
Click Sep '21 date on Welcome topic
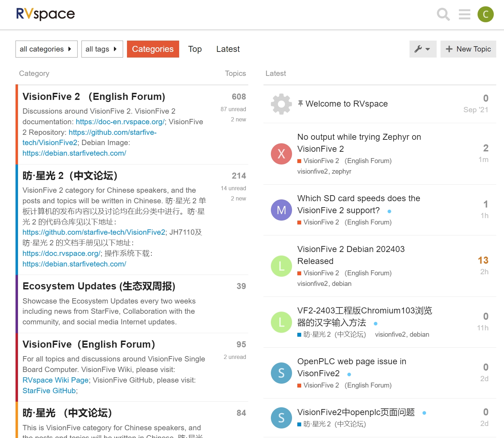click(476, 110)
